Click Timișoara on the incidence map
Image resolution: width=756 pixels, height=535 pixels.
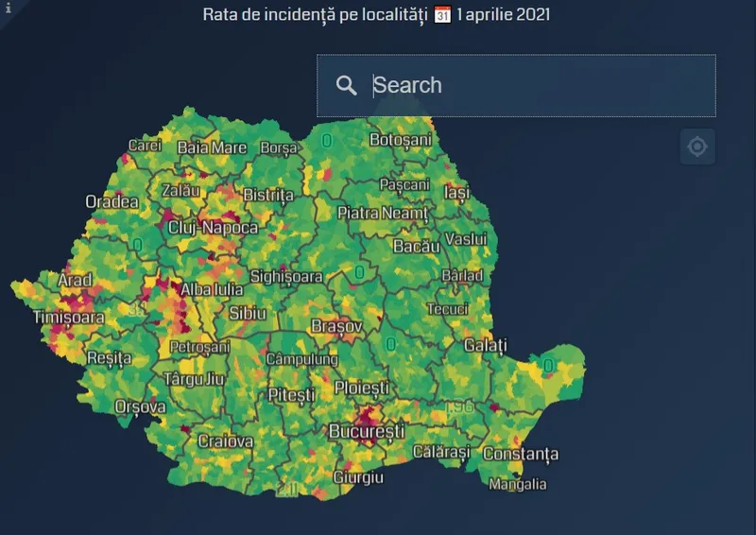click(69, 318)
